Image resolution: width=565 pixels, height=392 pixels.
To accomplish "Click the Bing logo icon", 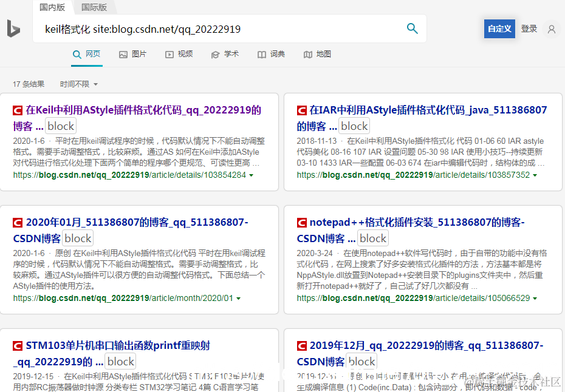I will [13, 29].
